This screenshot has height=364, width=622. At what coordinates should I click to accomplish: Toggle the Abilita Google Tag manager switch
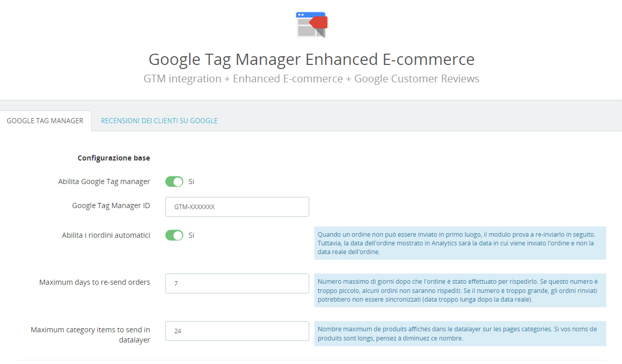(174, 181)
